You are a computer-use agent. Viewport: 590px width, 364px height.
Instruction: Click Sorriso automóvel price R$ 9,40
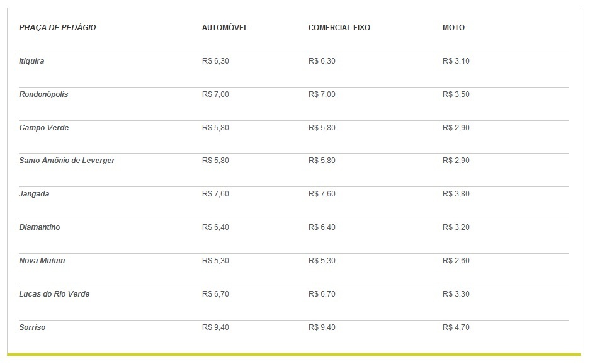click(x=215, y=327)
